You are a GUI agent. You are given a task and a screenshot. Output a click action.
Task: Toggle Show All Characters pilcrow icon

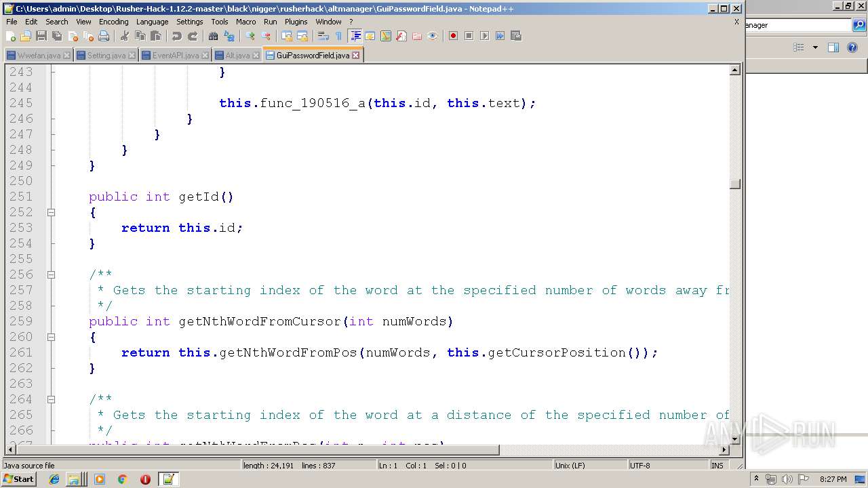(x=338, y=36)
